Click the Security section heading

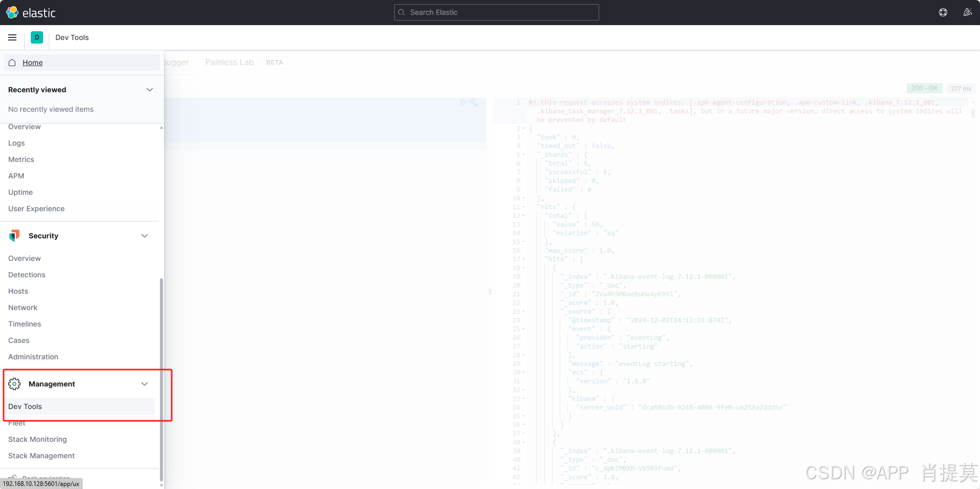(x=44, y=236)
